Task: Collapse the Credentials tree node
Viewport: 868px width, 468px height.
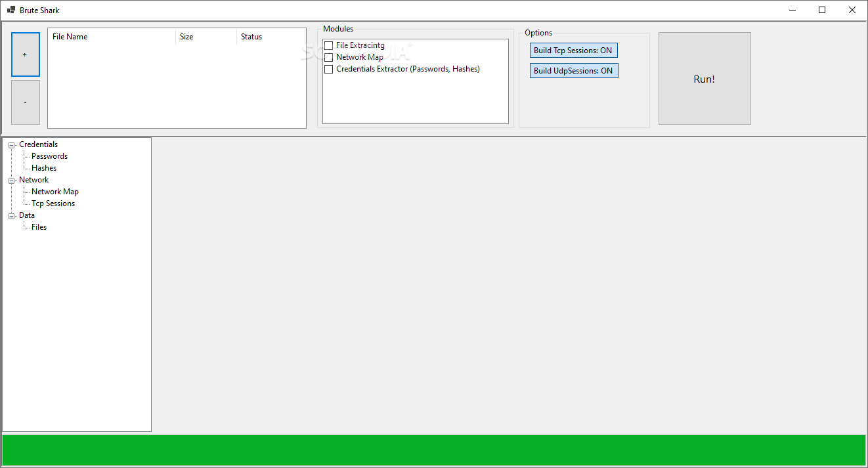Action: point(11,145)
